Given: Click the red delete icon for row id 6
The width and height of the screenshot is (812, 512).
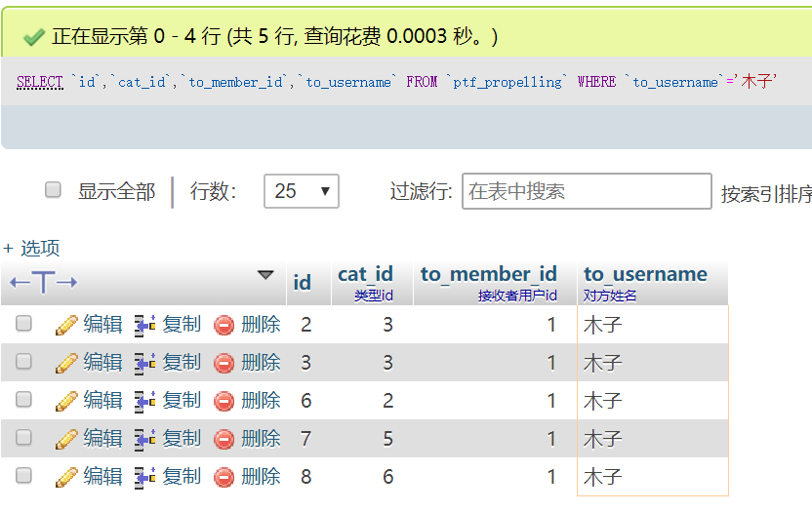Looking at the screenshot, I should pos(224,401).
